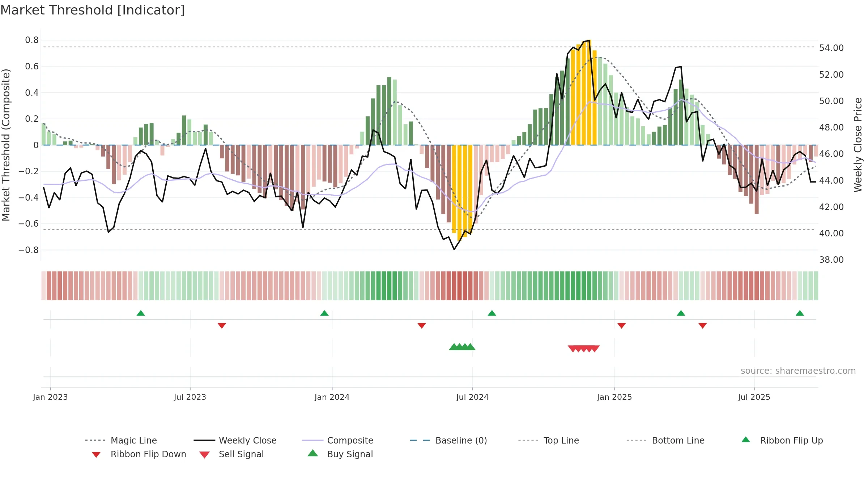Image resolution: width=868 pixels, height=488 pixels.
Task: Click the 38.00 price axis label
Action: (x=831, y=260)
